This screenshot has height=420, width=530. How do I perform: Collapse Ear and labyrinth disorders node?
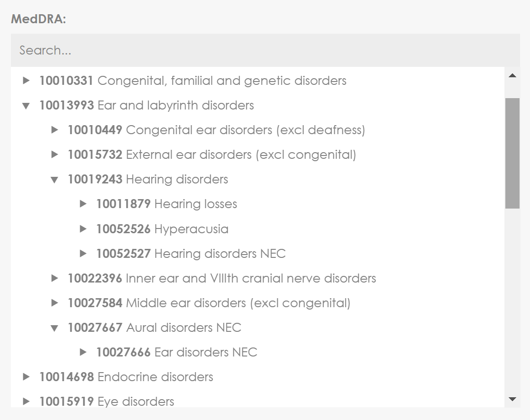click(x=26, y=106)
